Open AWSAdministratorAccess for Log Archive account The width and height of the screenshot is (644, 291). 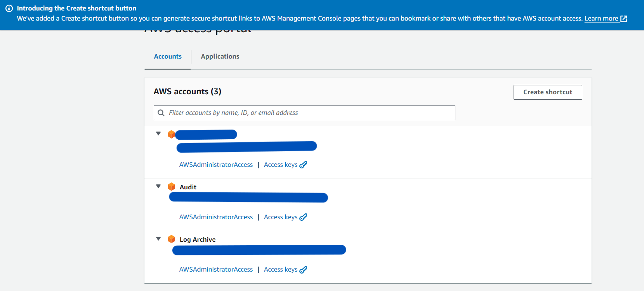pyautogui.click(x=216, y=270)
